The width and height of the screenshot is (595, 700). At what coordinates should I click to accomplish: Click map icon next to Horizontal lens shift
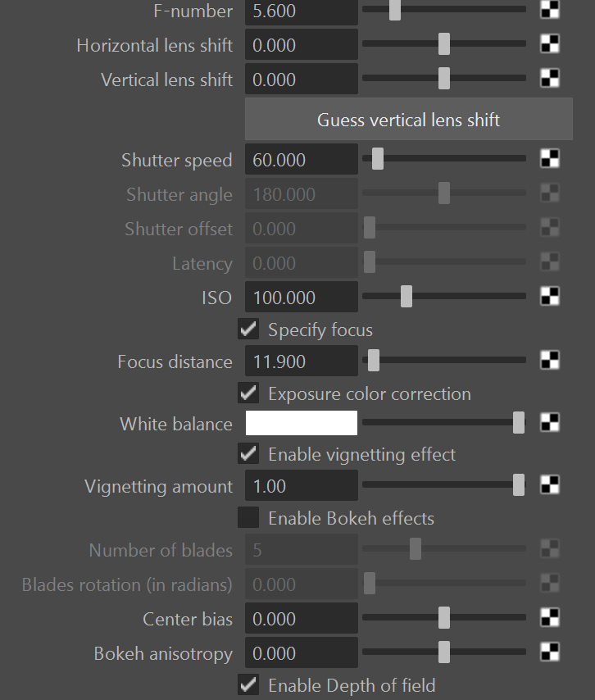[550, 44]
